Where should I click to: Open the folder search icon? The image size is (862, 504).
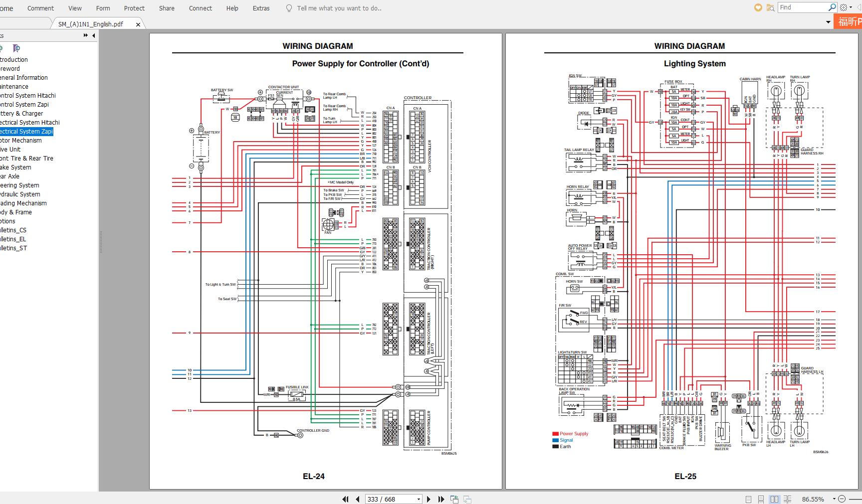[771, 7]
